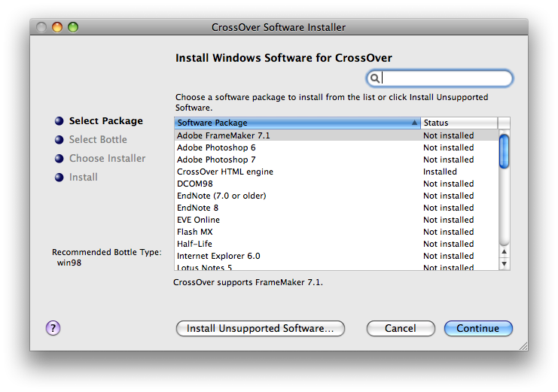Screen dimensions: 558x392
Task: Select Adobe FrameMaker 7.1 row
Action: [337, 135]
